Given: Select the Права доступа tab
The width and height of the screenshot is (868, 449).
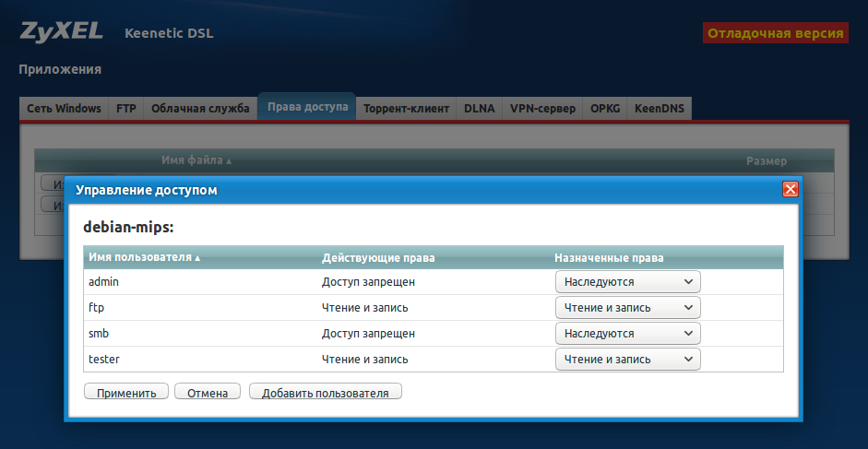Looking at the screenshot, I should coord(307,106).
